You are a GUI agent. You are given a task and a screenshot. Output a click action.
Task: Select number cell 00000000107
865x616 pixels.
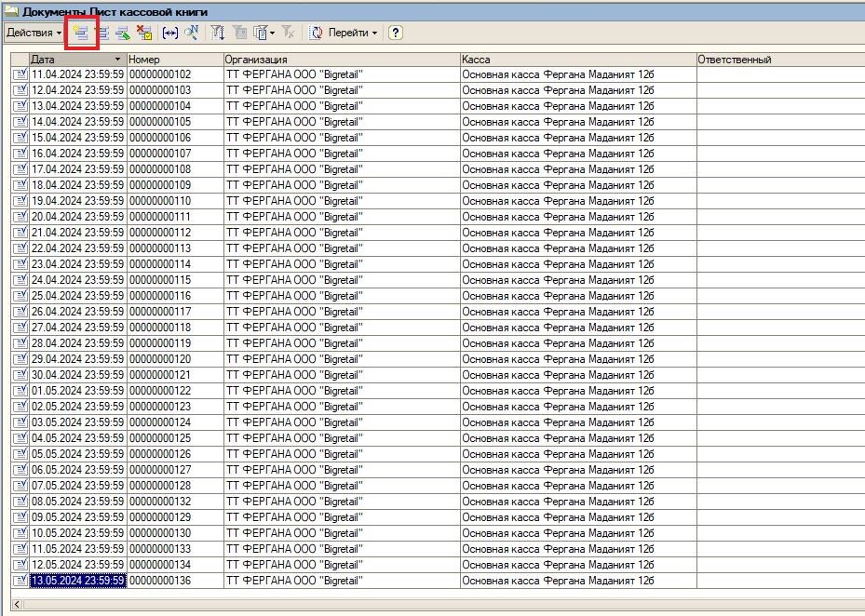(x=175, y=154)
